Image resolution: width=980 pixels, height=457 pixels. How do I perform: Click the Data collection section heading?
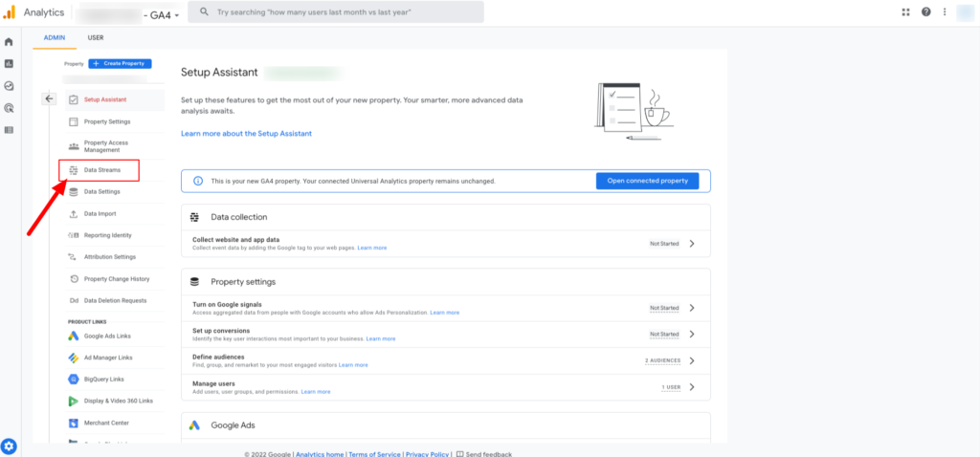click(x=238, y=217)
